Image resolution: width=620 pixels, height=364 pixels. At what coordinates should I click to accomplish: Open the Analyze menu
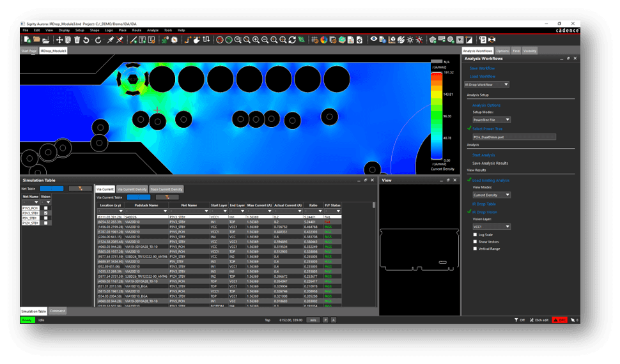[x=153, y=30]
